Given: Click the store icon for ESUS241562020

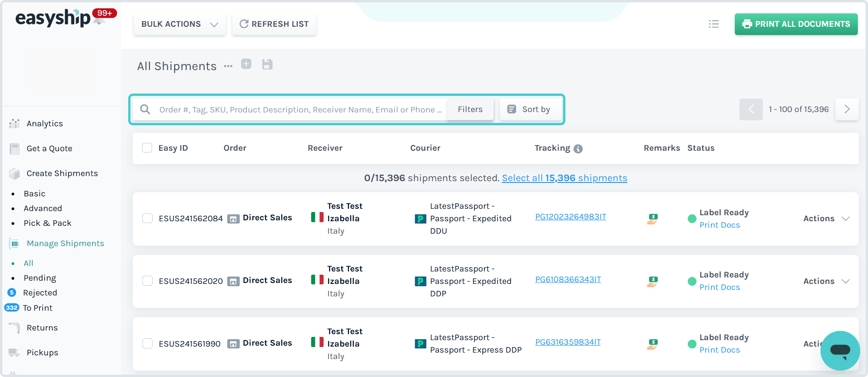Looking at the screenshot, I should (x=233, y=281).
